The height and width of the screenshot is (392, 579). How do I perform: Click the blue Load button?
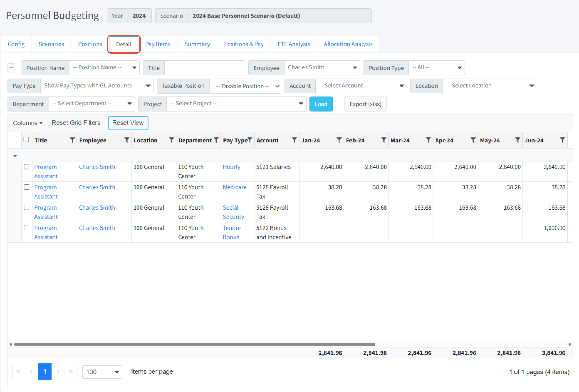[x=321, y=104]
